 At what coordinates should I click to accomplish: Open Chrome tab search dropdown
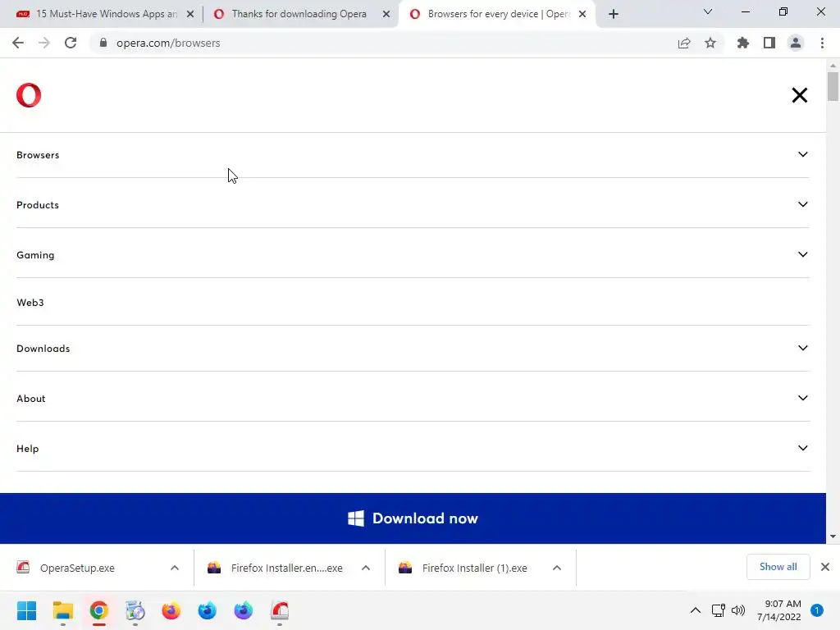[708, 11]
